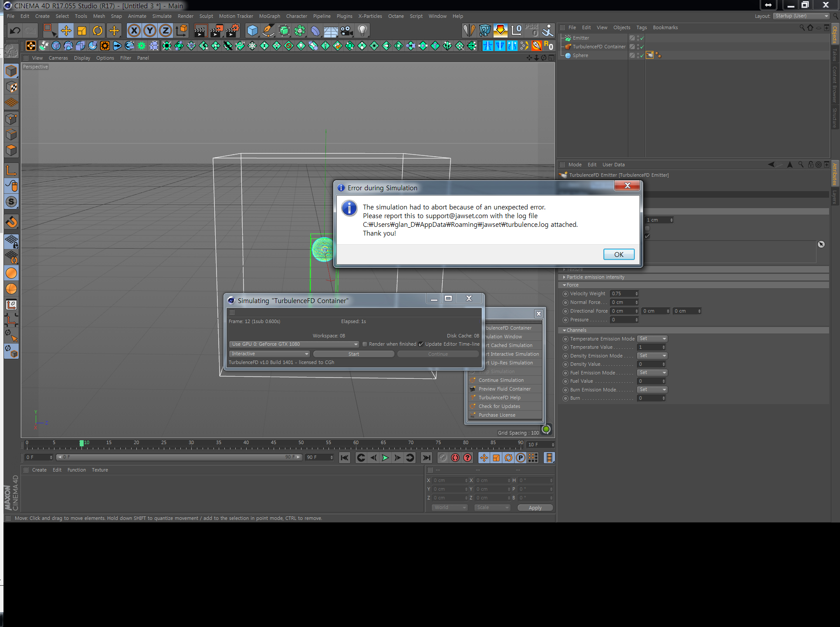Image resolution: width=840 pixels, height=627 pixels.
Task: Click the Snap enable S icon
Action: [11, 202]
